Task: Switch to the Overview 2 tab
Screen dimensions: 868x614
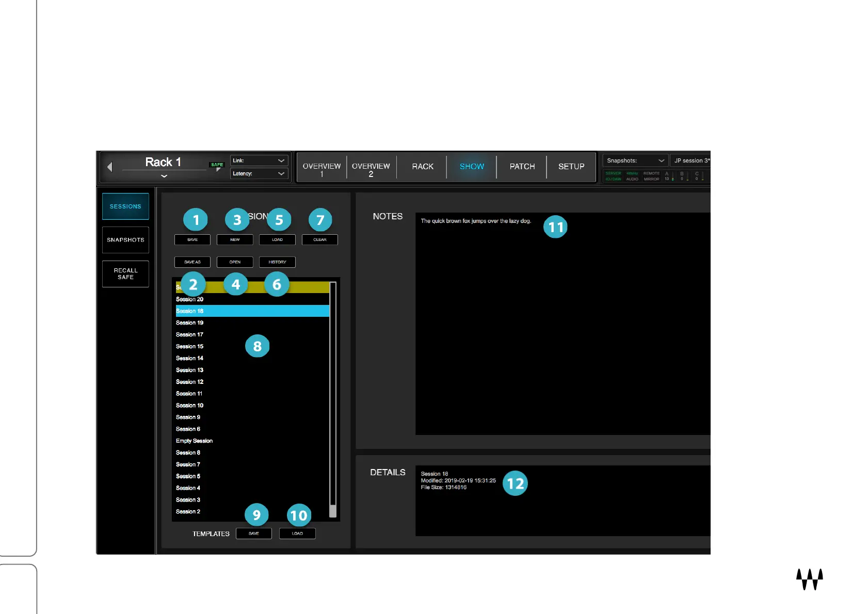Action: [371, 167]
